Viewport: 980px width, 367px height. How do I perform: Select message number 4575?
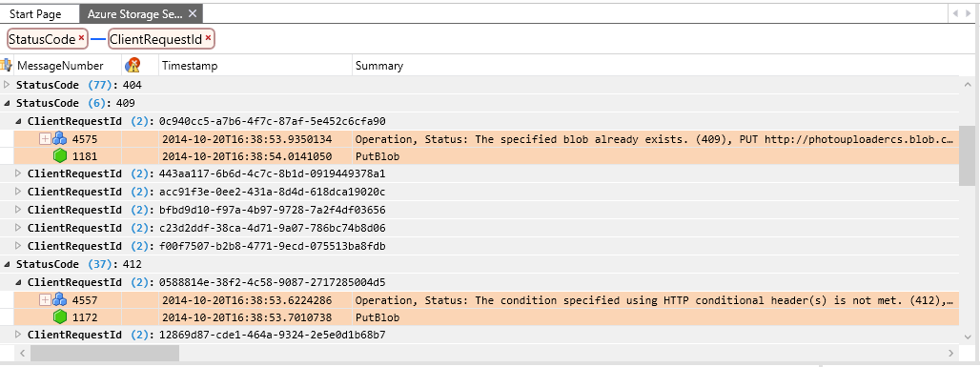[x=85, y=139]
